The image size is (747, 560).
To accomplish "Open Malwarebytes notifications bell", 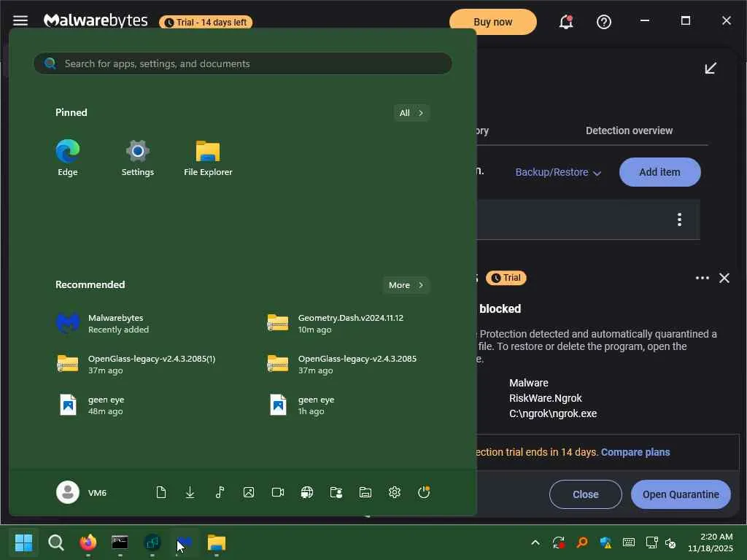I will point(565,22).
